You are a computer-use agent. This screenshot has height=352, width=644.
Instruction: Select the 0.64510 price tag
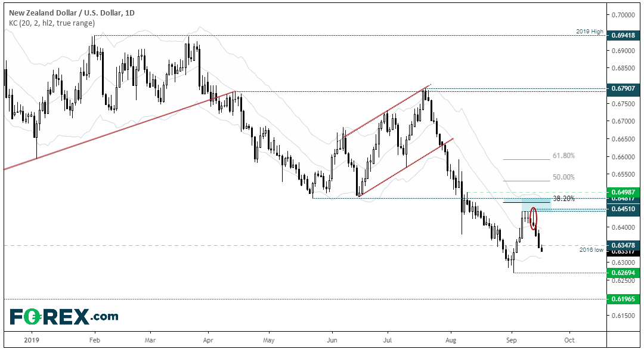tap(623, 209)
